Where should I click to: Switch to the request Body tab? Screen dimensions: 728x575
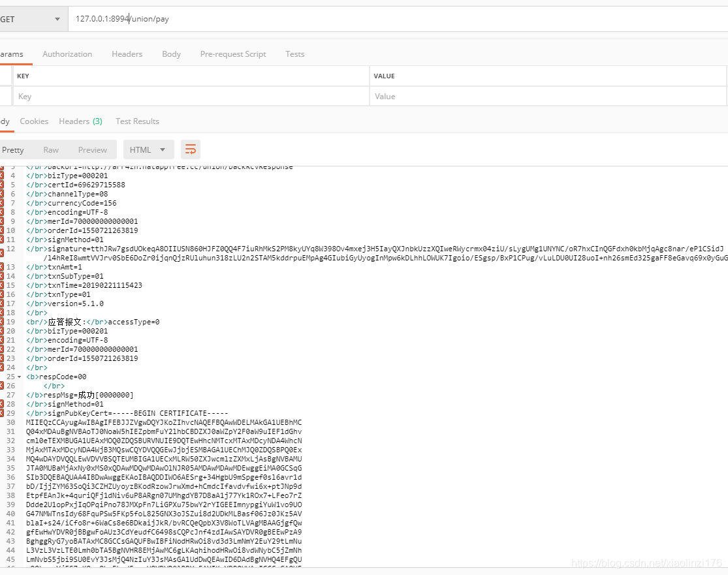(x=171, y=54)
